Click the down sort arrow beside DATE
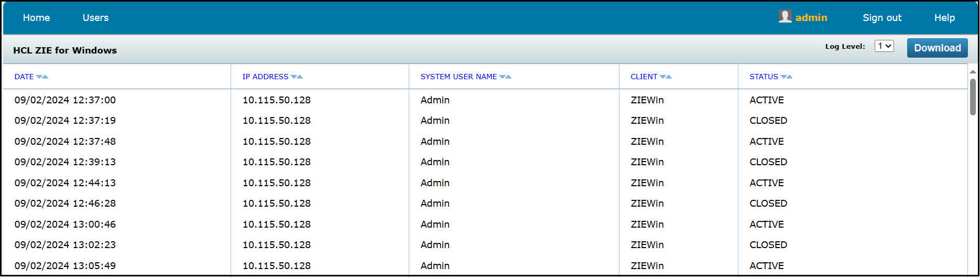Screen dimensions: 980x278 click(x=39, y=77)
